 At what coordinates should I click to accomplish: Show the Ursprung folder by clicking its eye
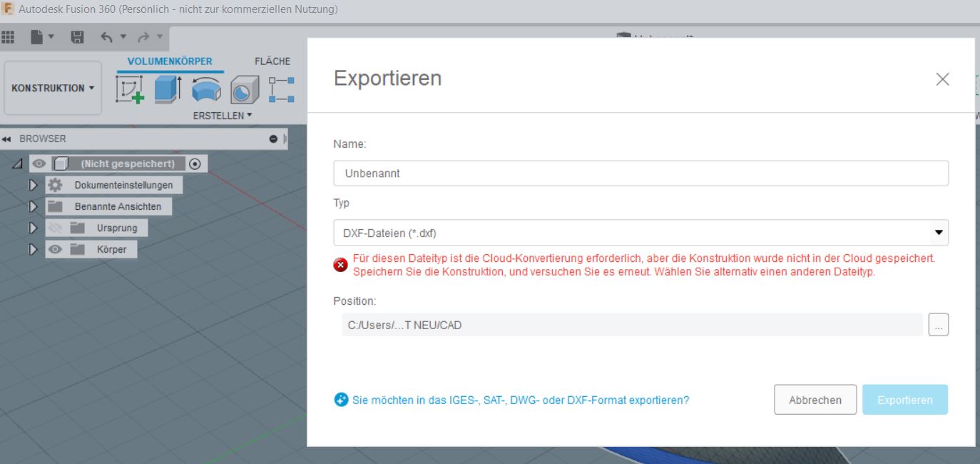pyautogui.click(x=56, y=226)
